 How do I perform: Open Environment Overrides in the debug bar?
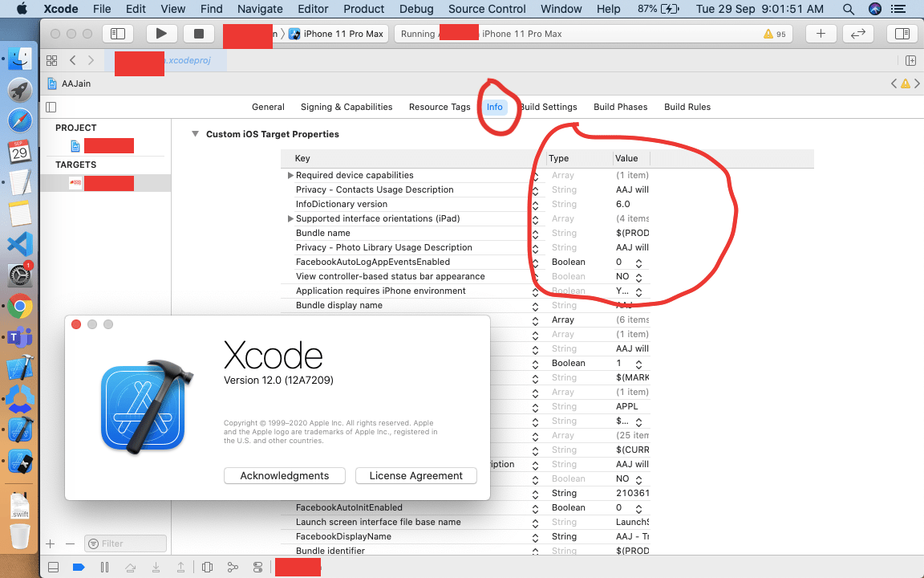pyautogui.click(x=257, y=567)
